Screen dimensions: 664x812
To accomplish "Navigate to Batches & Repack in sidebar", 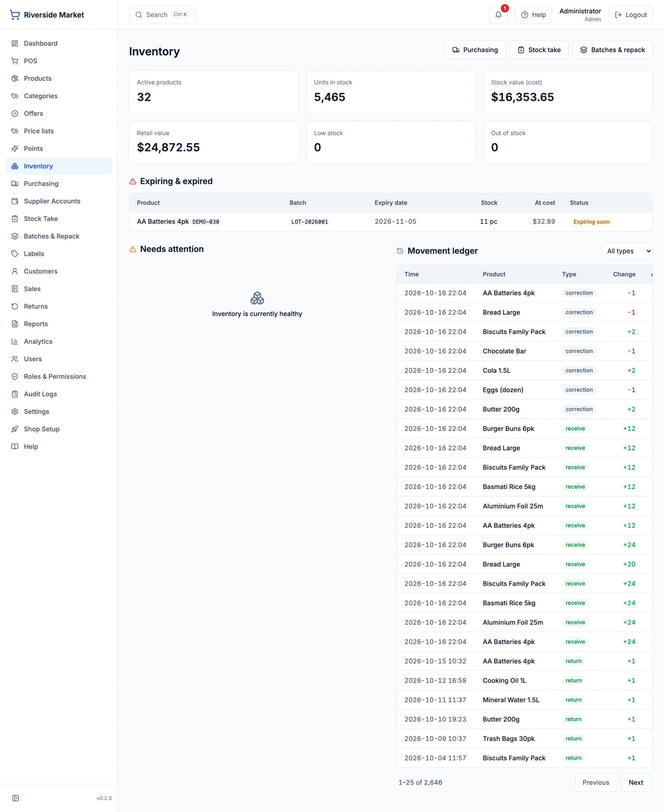I will [59, 236].
